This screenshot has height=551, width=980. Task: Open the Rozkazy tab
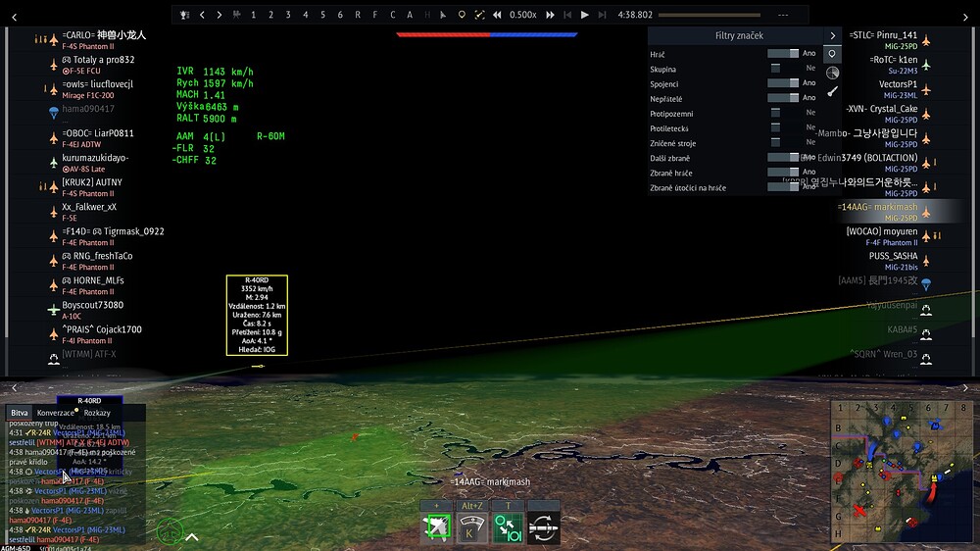click(x=97, y=413)
